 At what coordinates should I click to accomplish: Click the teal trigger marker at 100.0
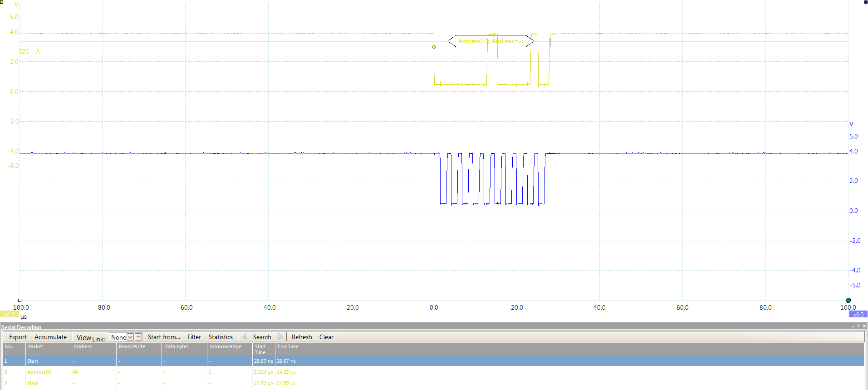(848, 300)
